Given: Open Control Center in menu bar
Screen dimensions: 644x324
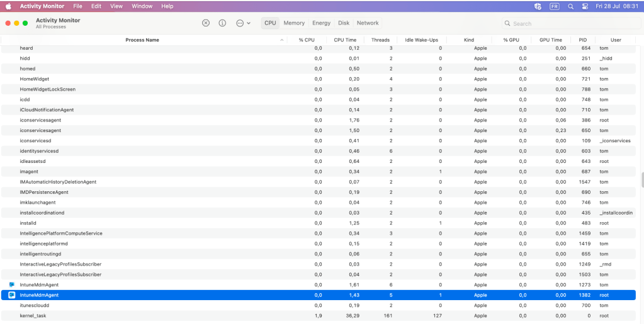Looking at the screenshot, I should click(x=585, y=6).
